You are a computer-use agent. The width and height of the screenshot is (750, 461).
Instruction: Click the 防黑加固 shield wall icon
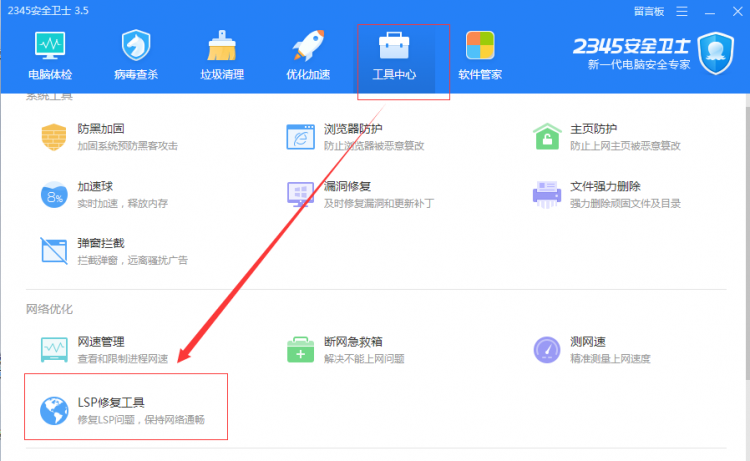54,137
